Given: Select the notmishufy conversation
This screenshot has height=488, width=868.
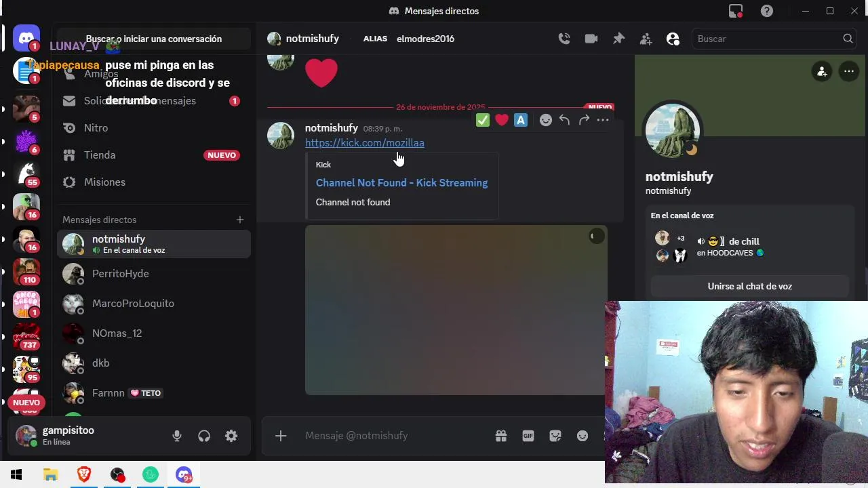Looking at the screenshot, I should pos(154,244).
